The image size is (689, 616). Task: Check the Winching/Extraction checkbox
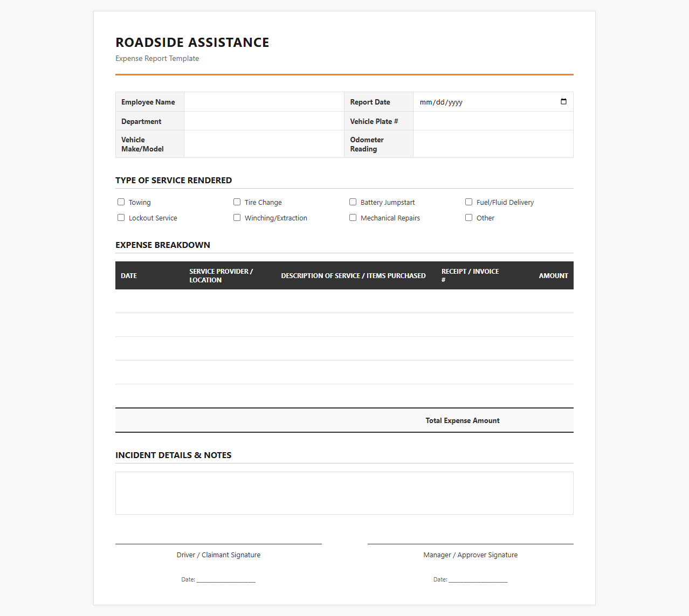coord(237,218)
